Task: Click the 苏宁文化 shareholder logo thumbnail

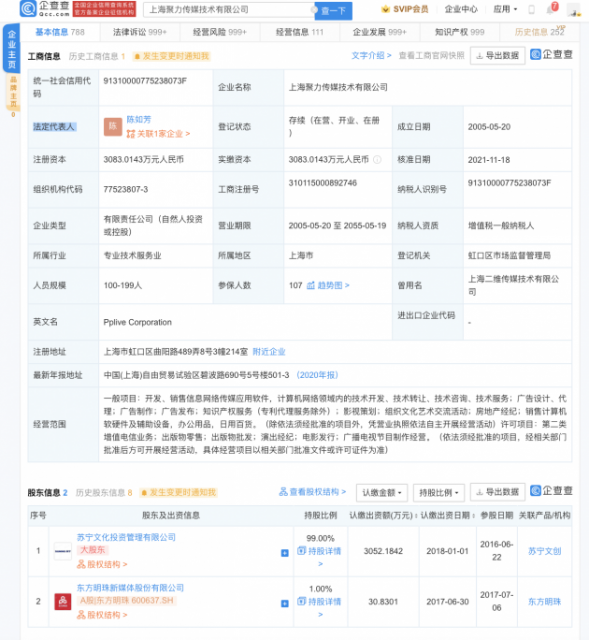Action: (63, 551)
